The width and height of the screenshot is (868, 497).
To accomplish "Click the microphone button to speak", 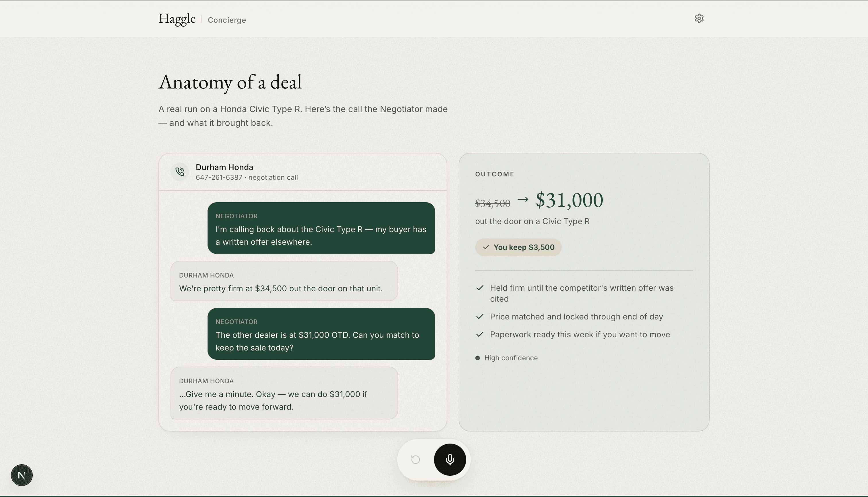I will (450, 459).
